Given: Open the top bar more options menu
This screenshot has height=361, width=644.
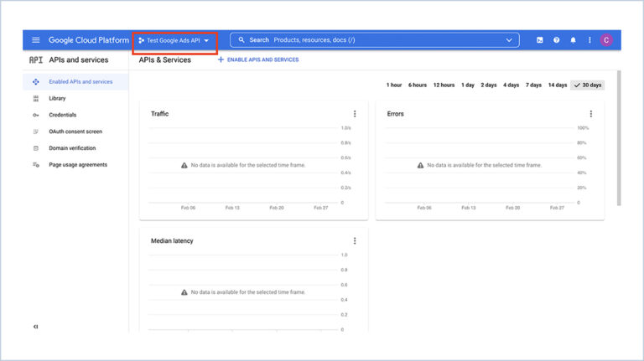Looking at the screenshot, I should click(589, 40).
